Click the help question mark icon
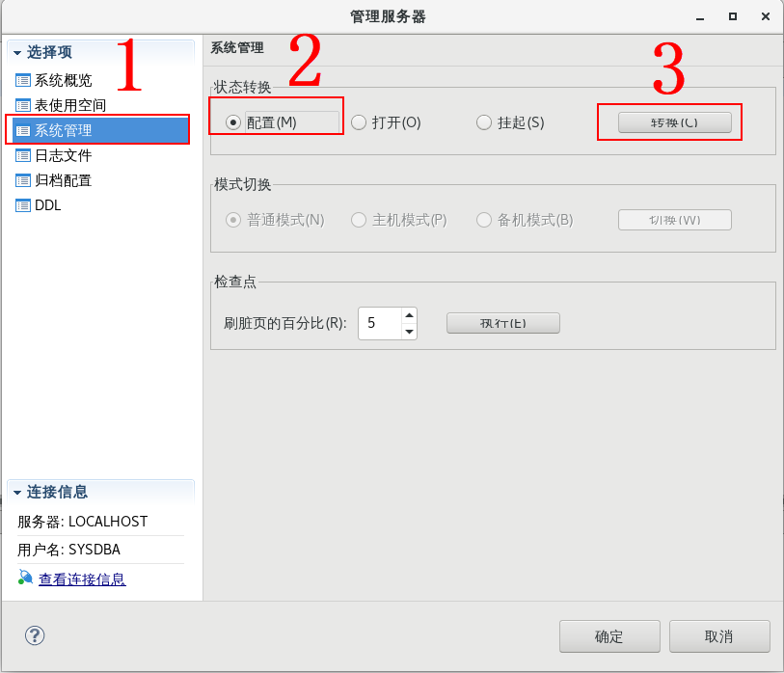The image size is (784, 673). pyautogui.click(x=35, y=635)
